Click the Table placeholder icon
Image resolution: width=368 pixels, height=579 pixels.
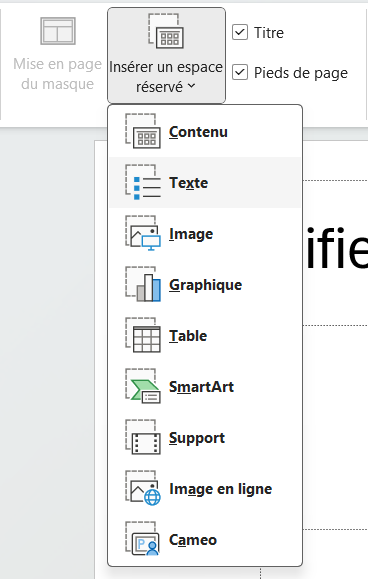coord(143,335)
